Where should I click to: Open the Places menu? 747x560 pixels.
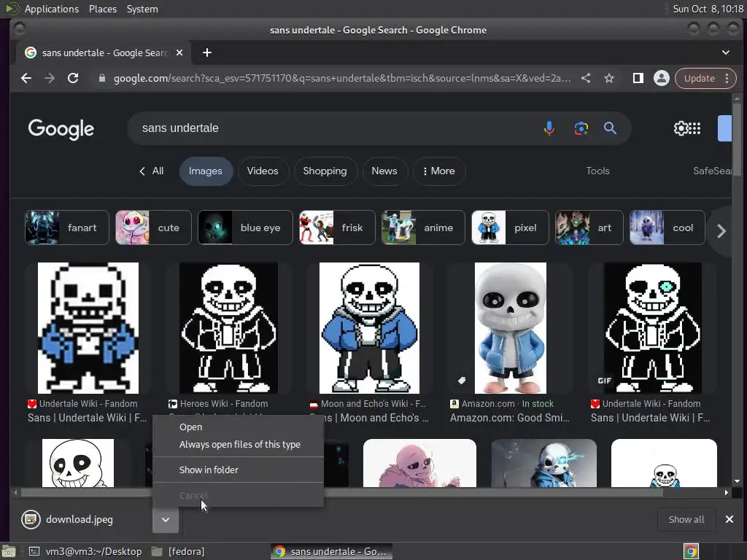coord(102,9)
